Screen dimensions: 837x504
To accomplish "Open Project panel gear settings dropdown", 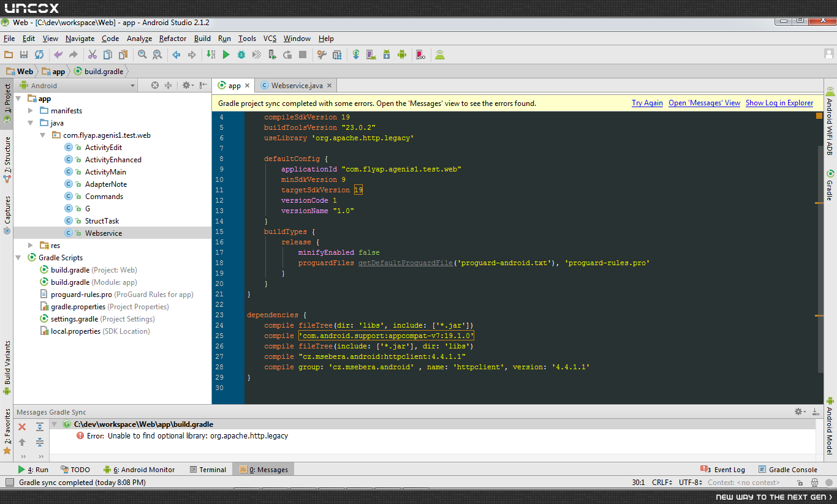I will point(187,86).
